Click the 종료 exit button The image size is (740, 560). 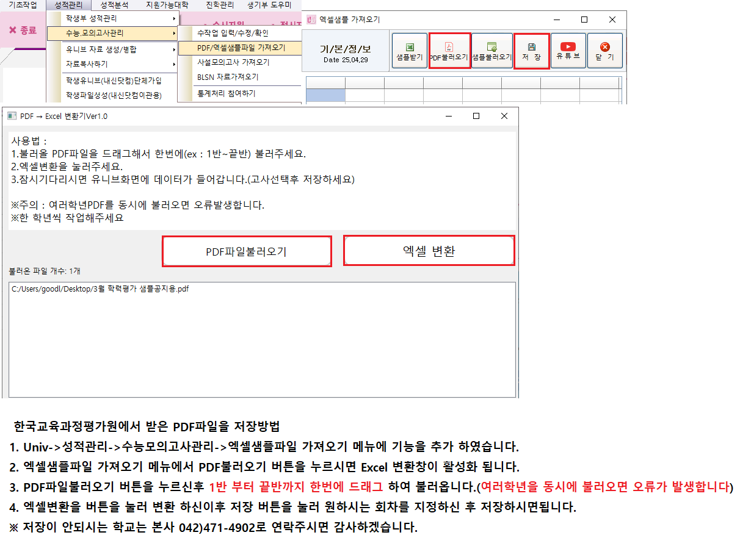[x=23, y=31]
